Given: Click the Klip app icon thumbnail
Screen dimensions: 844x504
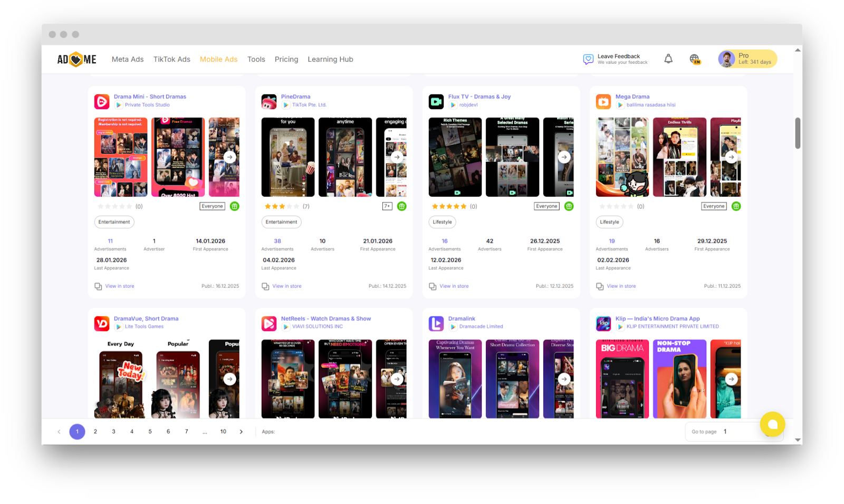Looking at the screenshot, I should coord(603,323).
